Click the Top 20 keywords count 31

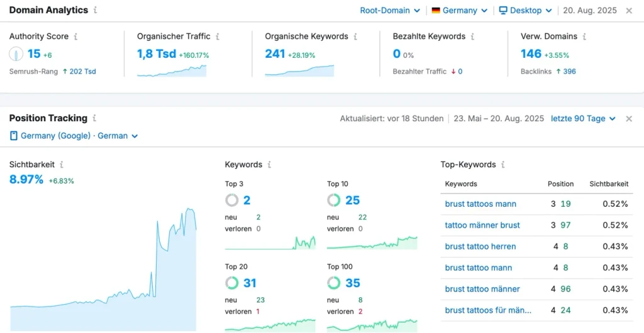point(250,283)
